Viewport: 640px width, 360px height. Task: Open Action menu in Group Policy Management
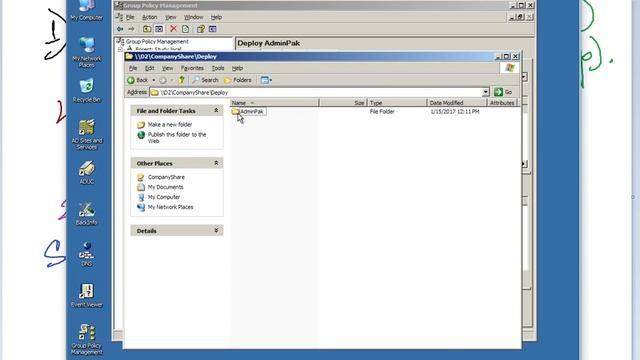click(149, 17)
